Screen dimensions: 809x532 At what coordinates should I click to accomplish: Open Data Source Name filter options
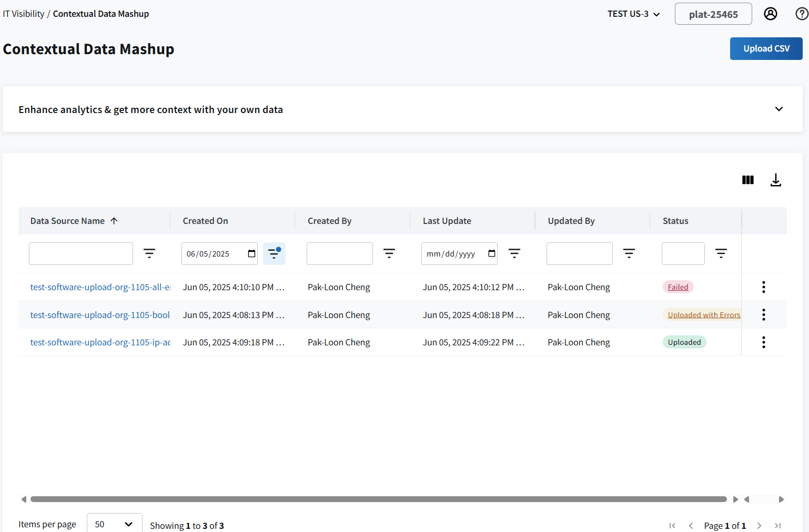tap(149, 254)
